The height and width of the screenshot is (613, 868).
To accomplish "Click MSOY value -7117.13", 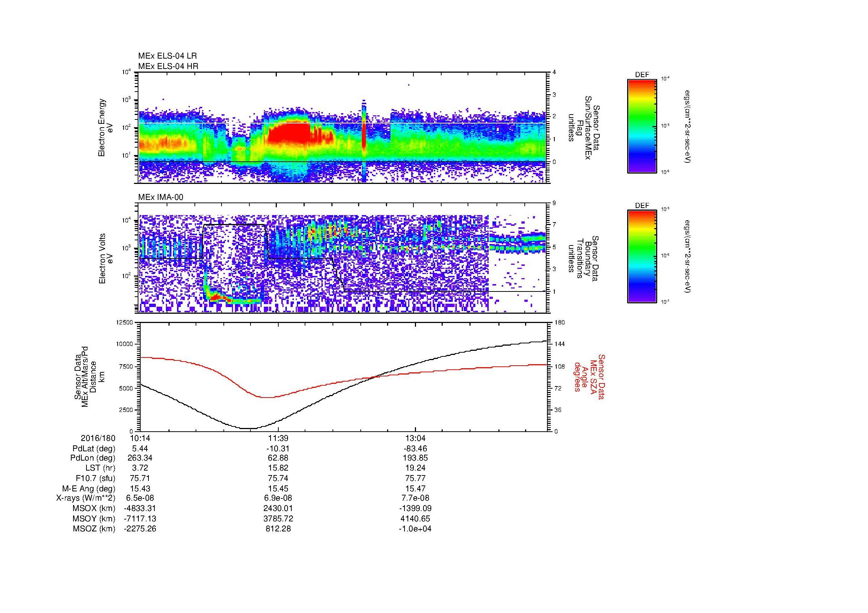I will pos(140,518).
